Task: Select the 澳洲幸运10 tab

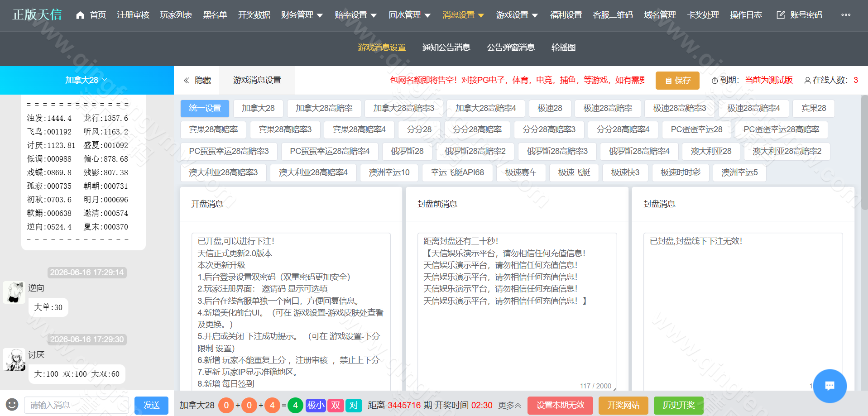Action: [x=389, y=172]
